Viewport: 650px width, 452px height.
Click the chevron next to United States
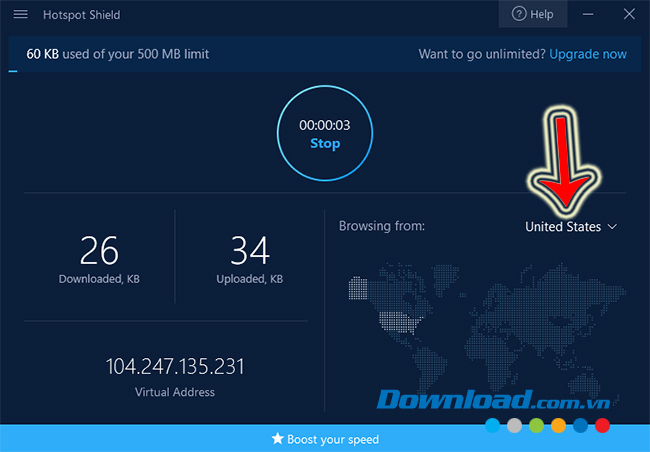(612, 227)
